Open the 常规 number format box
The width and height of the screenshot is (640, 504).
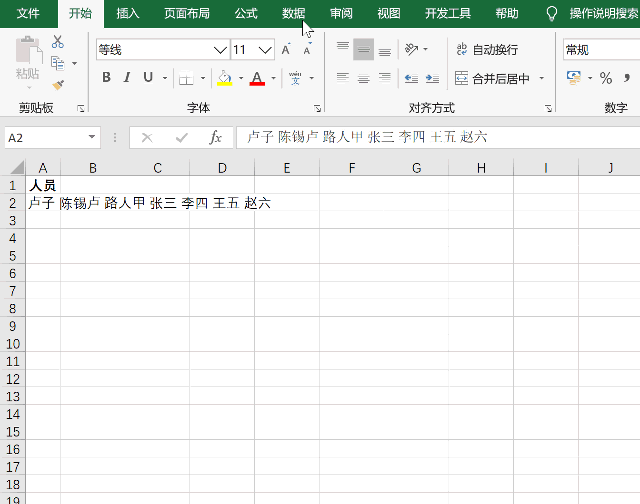click(x=601, y=50)
